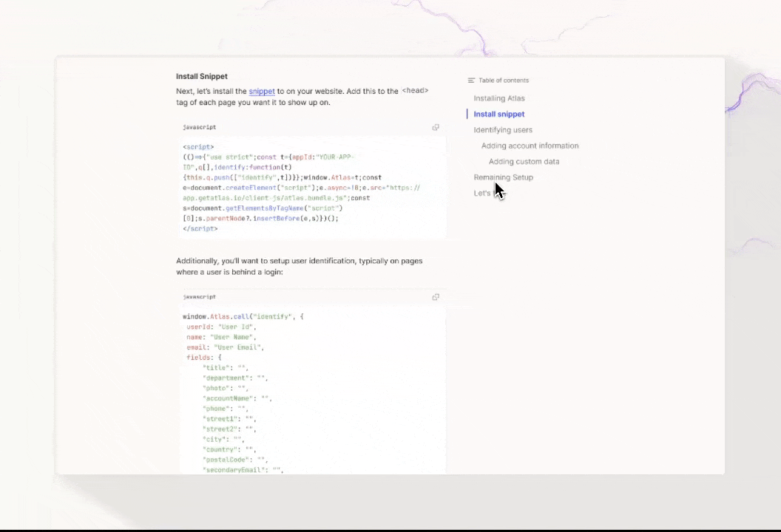Click the opening <script> tag line
Image resolution: width=781 pixels, height=532 pixels.
click(x=198, y=147)
